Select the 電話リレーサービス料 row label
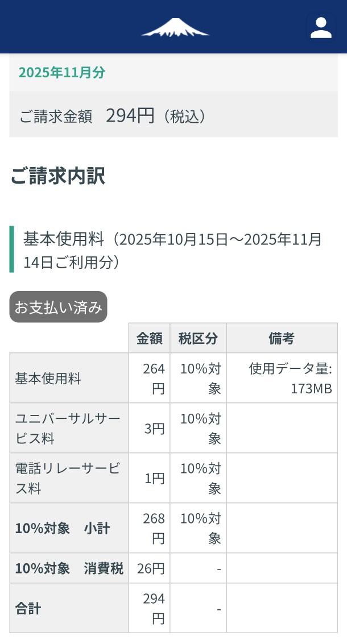 68,478
